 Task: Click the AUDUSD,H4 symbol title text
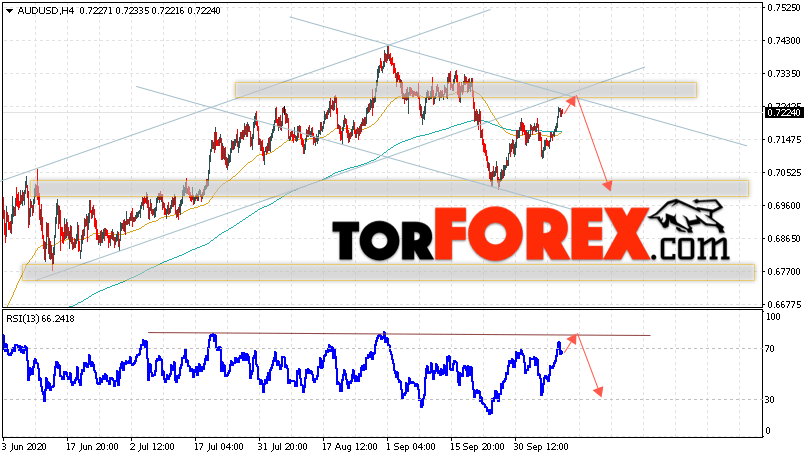pyautogui.click(x=46, y=11)
